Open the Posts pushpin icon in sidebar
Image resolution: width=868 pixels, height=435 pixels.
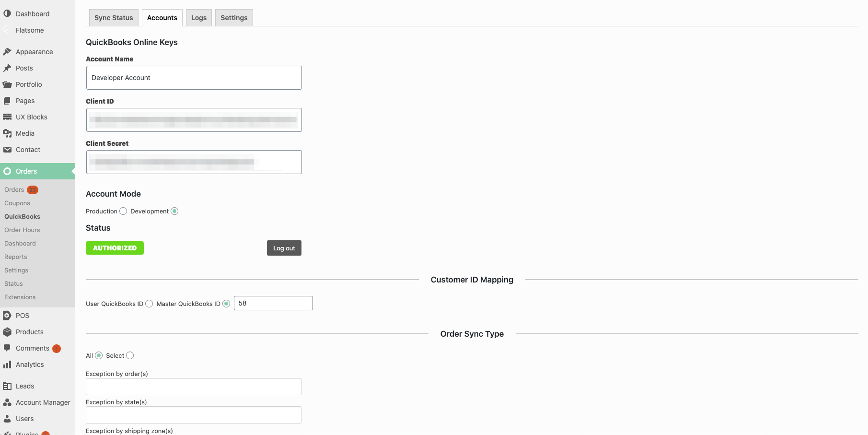tap(8, 68)
